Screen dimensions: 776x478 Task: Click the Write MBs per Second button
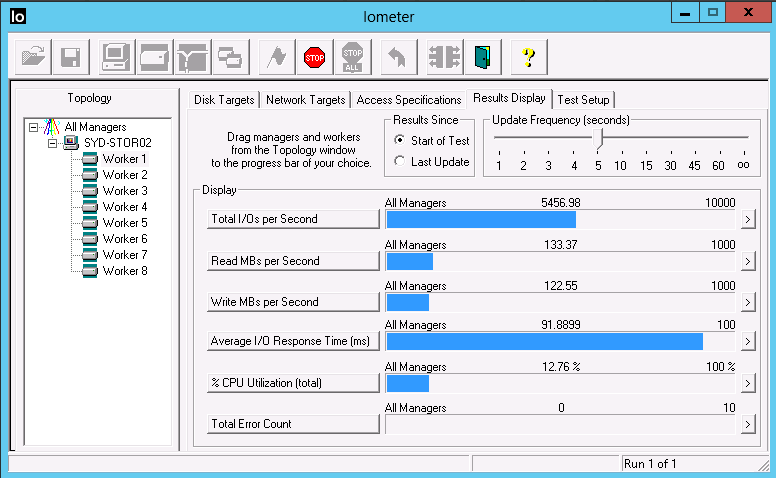(293, 302)
